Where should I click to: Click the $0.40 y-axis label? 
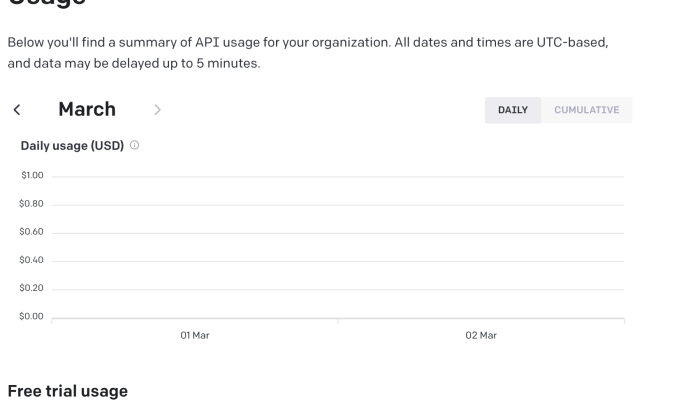(x=31, y=260)
